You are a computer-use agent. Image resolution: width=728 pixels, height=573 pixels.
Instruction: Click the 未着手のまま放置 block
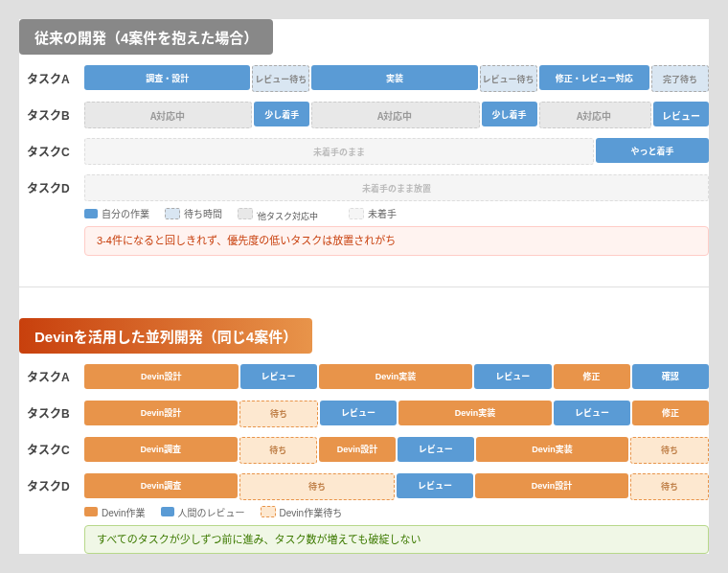click(x=397, y=188)
